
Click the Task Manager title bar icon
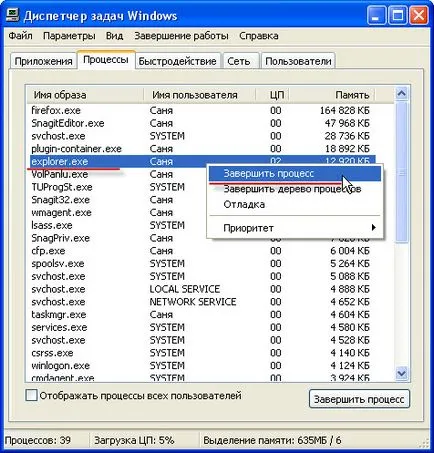[x=12, y=15]
